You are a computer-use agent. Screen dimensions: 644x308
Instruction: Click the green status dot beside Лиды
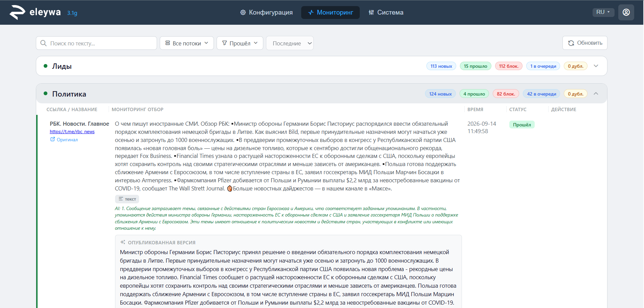point(45,66)
